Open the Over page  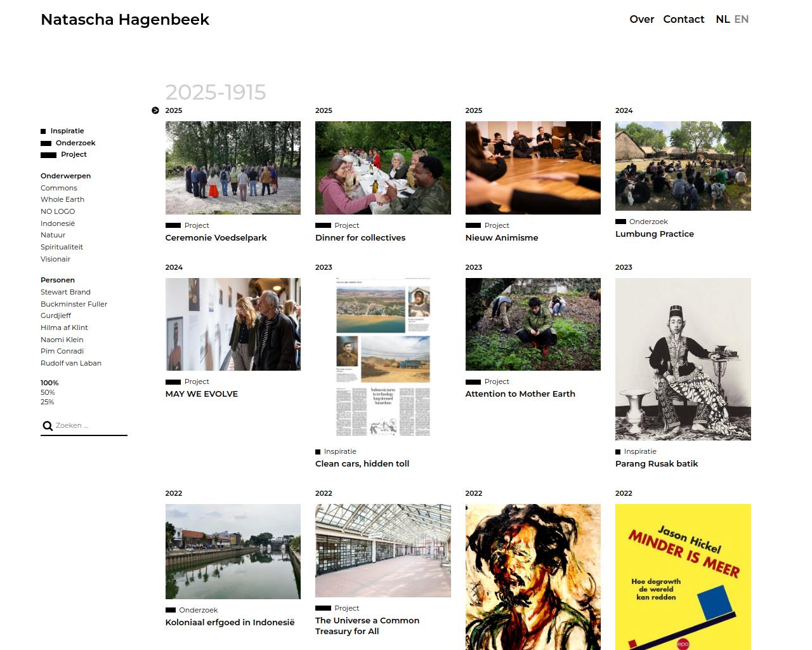(641, 19)
